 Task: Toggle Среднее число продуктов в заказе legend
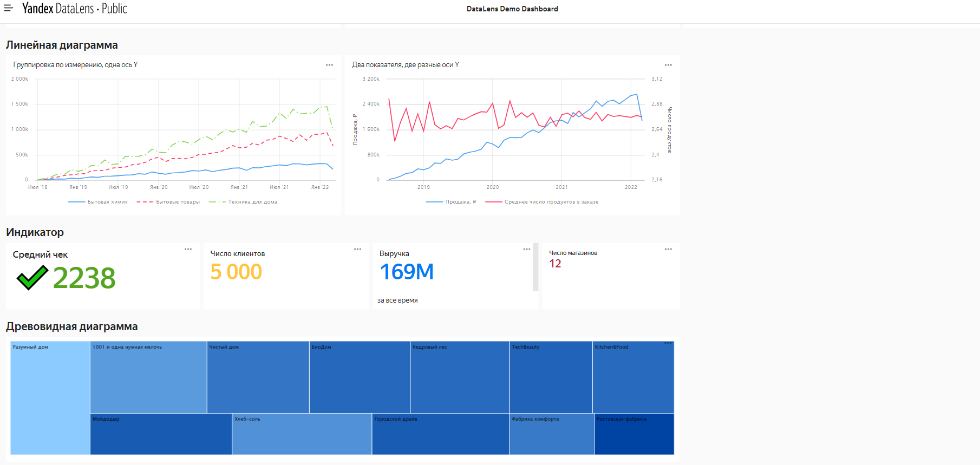point(542,202)
